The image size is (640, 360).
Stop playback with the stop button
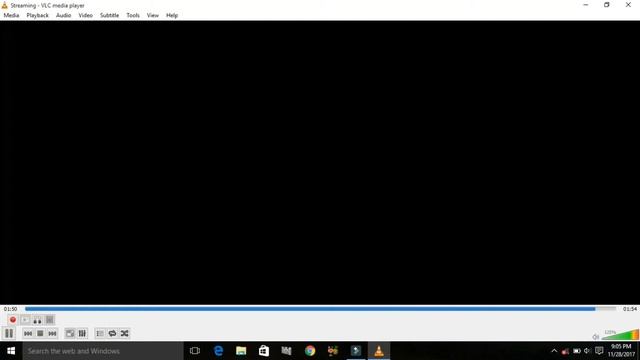(x=40, y=333)
